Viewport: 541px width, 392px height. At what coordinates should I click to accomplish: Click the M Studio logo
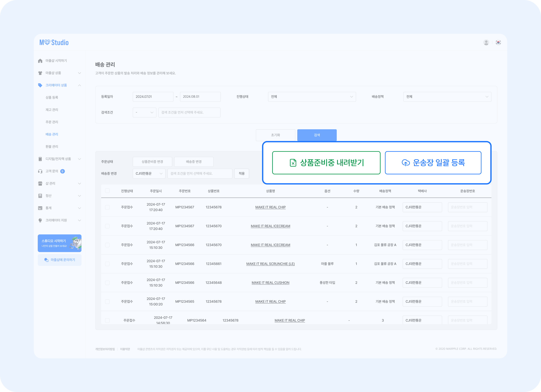click(54, 42)
